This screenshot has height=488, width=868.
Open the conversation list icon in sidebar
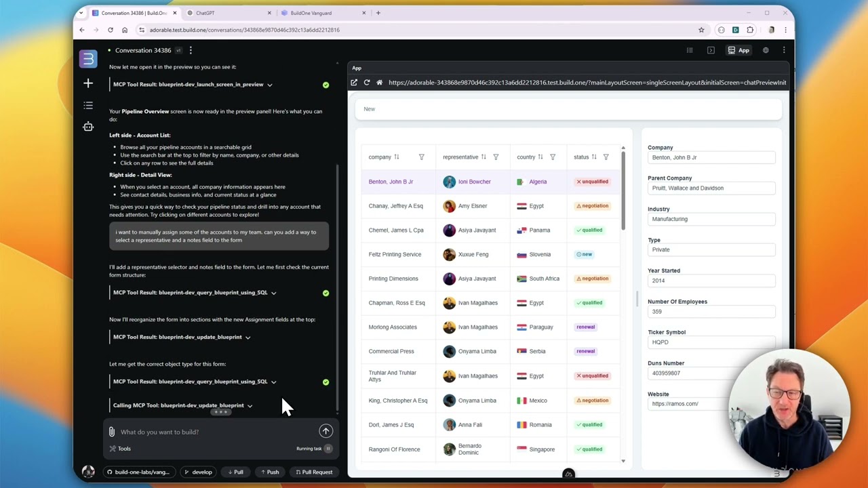coord(88,105)
